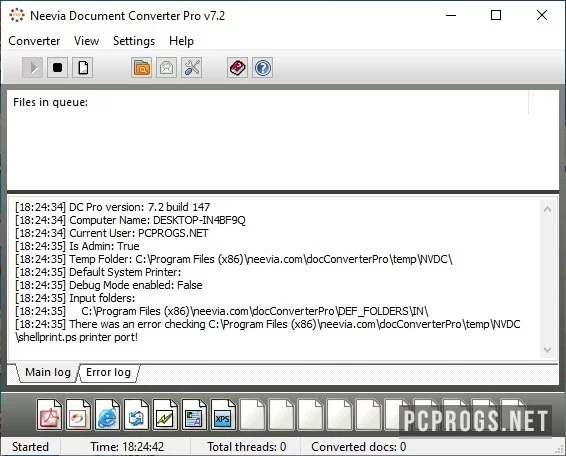Click the 'Time: 18:24:42' status bar entry

coord(127,447)
